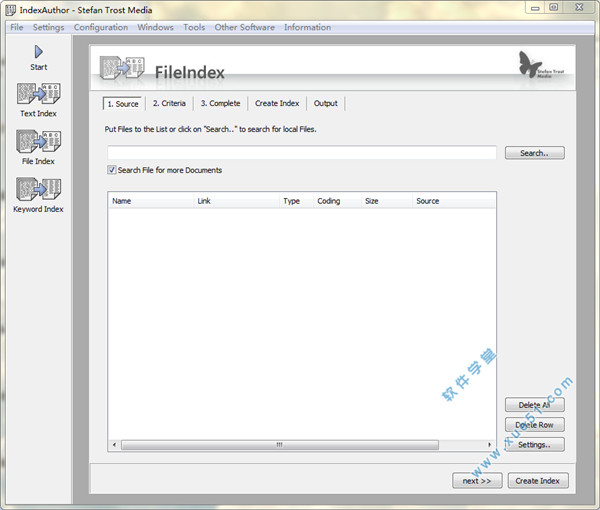Toggle Search File for more Documents checkbox

(x=111, y=170)
